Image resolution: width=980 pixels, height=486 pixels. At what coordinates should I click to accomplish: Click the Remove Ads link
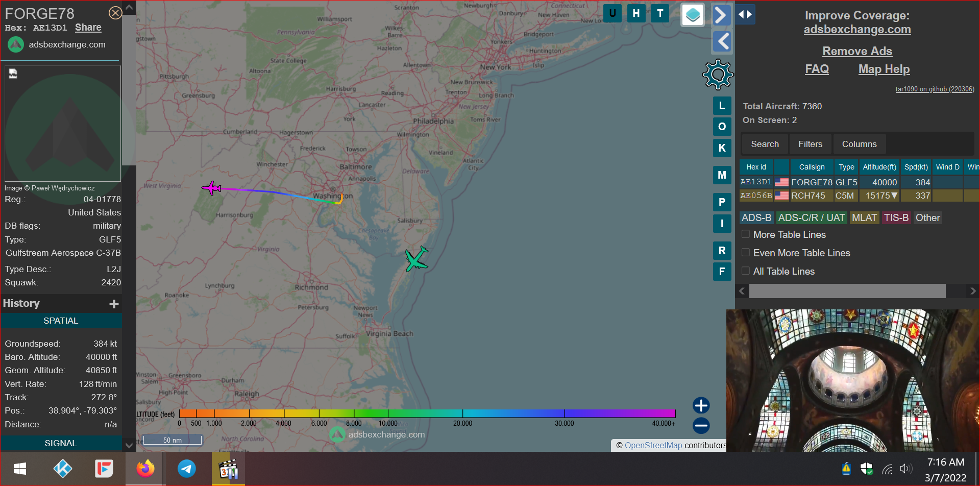point(857,51)
